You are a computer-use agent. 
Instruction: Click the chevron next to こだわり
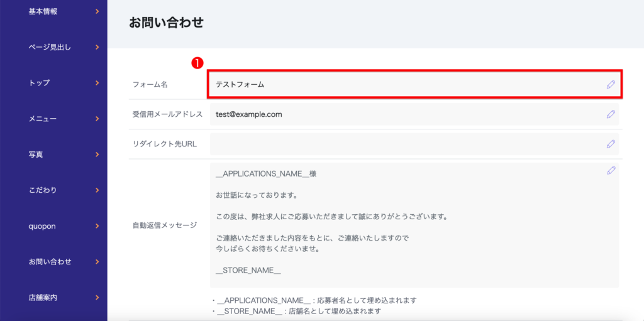coord(97,190)
